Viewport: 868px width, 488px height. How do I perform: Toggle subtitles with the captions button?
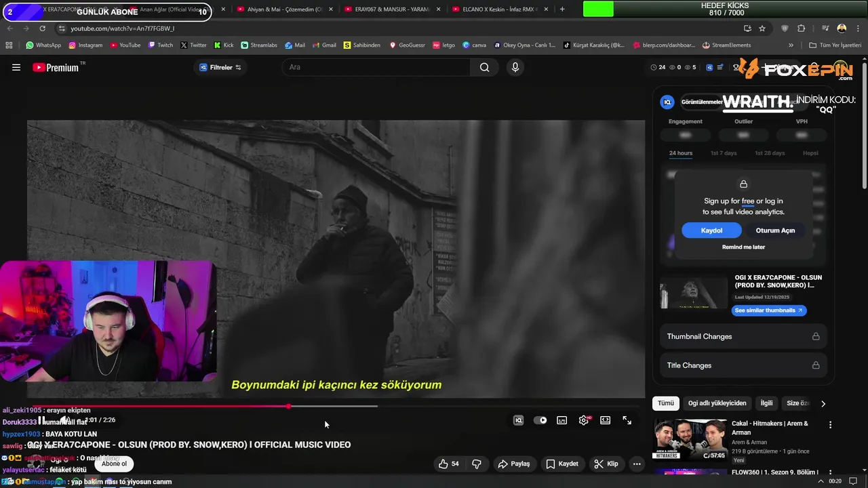(x=562, y=420)
